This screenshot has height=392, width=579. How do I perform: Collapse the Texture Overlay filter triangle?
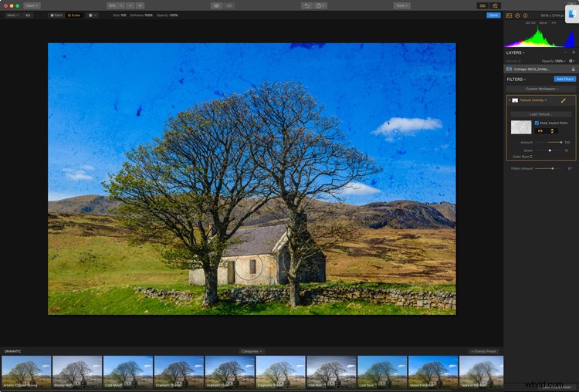click(x=510, y=100)
